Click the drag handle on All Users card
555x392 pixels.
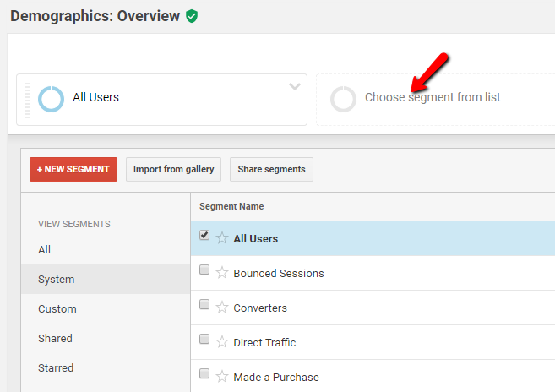coord(28,100)
